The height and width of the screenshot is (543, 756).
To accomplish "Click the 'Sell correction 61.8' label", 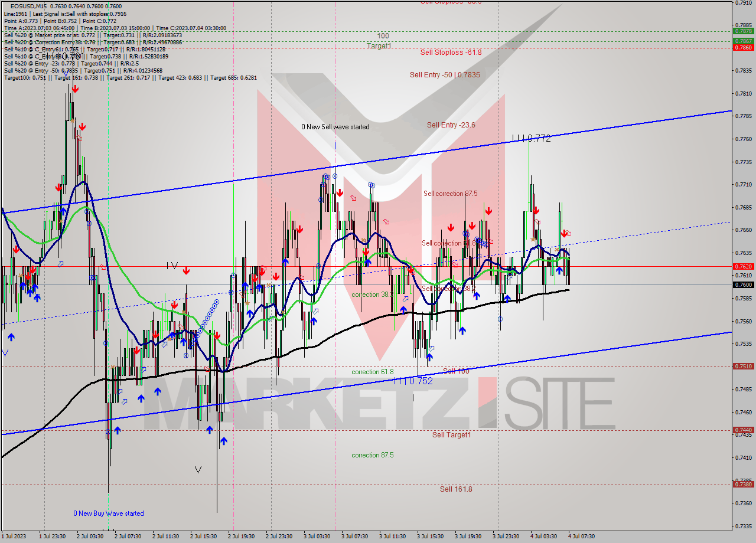I will (x=449, y=243).
